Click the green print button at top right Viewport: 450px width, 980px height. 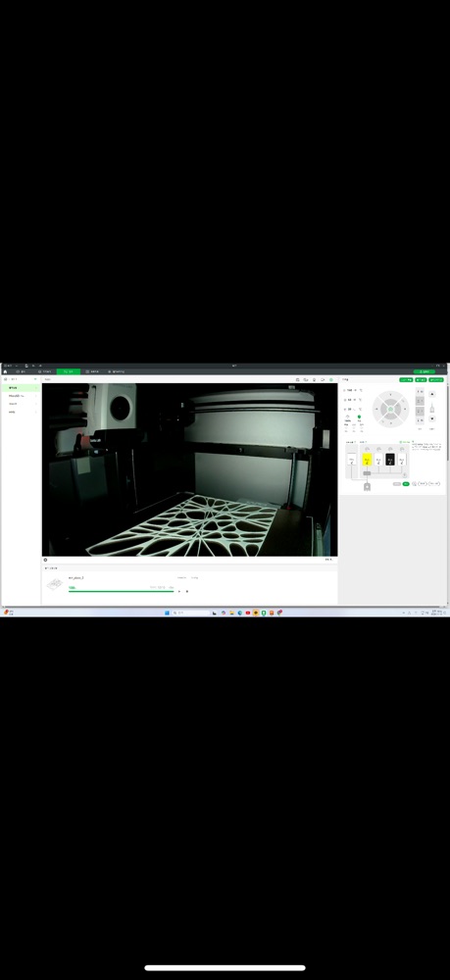click(x=425, y=371)
